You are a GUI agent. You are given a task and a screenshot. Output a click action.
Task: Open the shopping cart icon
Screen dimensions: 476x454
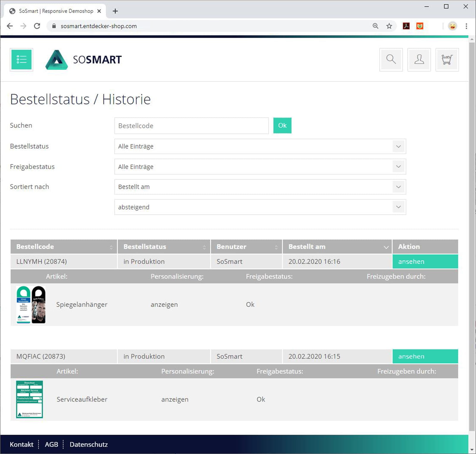(x=447, y=60)
